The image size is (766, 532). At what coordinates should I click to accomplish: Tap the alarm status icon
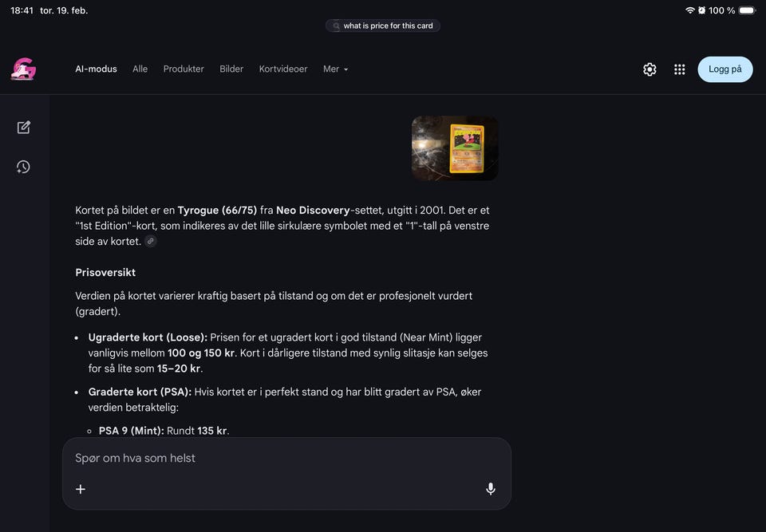[x=701, y=10]
